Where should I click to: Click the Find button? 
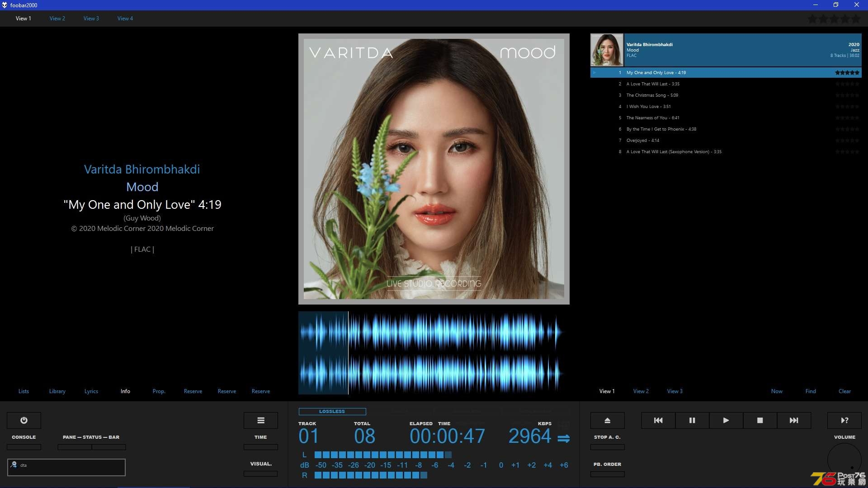811,391
